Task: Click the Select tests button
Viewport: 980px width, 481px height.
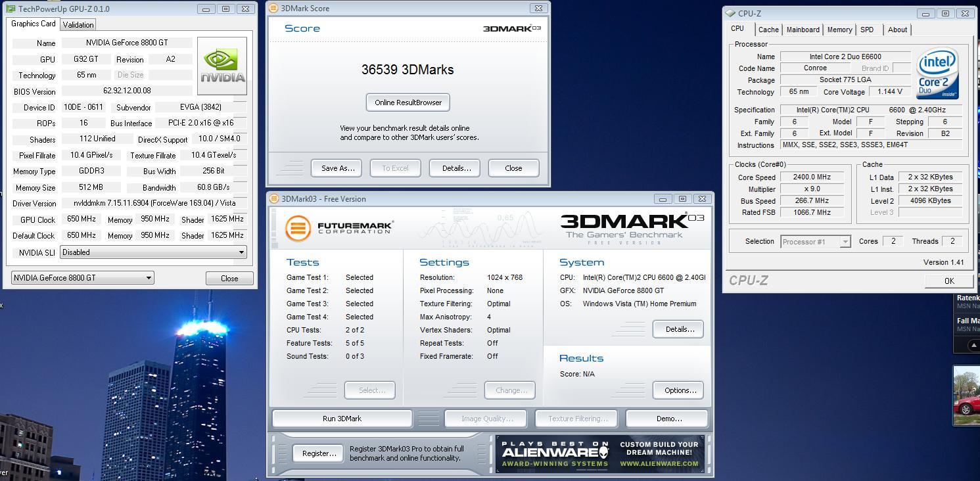Action: pos(370,390)
